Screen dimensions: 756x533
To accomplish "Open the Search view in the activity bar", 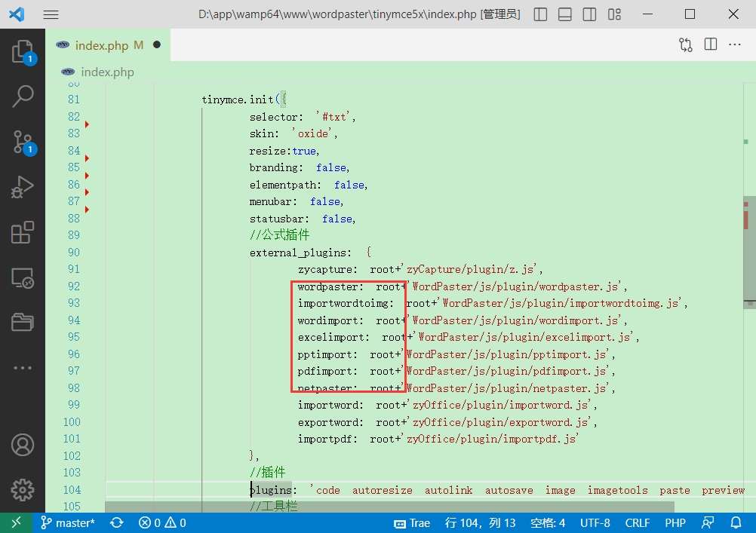I will pos(23,96).
